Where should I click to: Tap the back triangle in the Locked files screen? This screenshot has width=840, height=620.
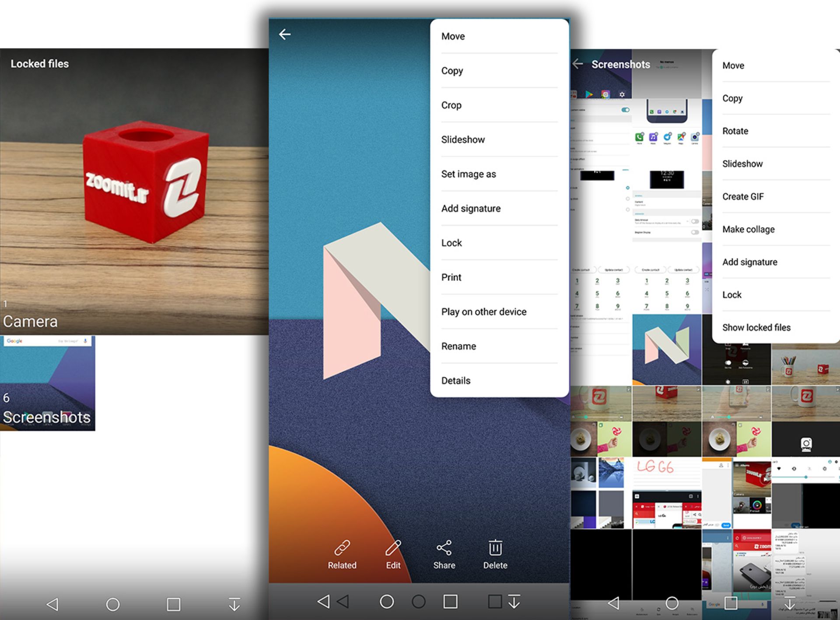tap(52, 604)
